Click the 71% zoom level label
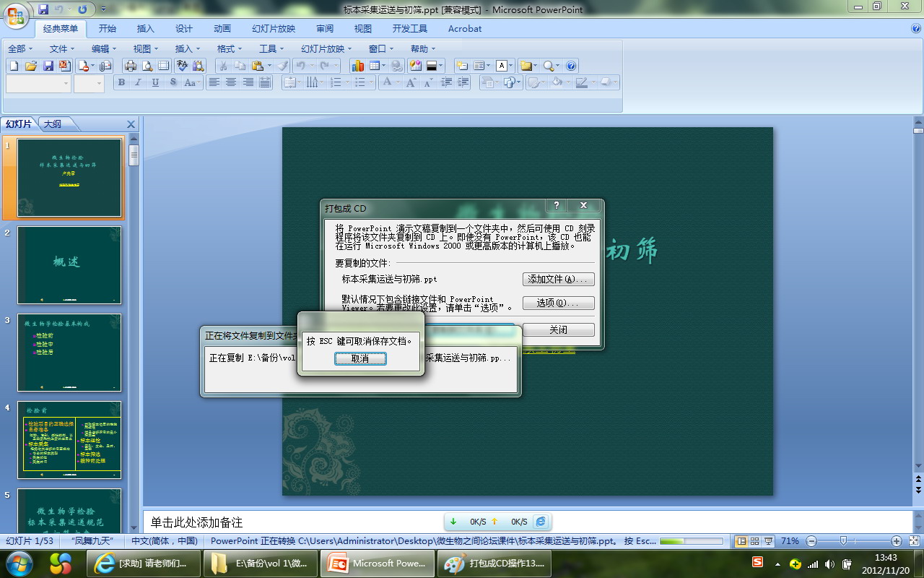The image size is (924, 578). (790, 541)
